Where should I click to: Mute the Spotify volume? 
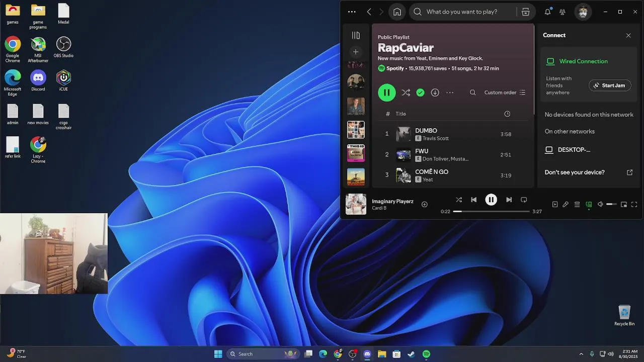[600, 204]
